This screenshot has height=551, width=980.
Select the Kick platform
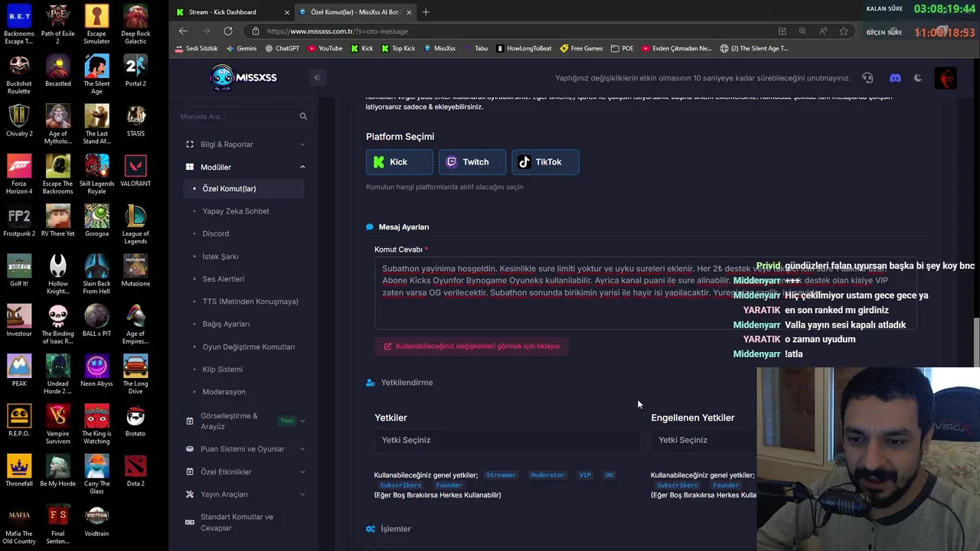[399, 162]
